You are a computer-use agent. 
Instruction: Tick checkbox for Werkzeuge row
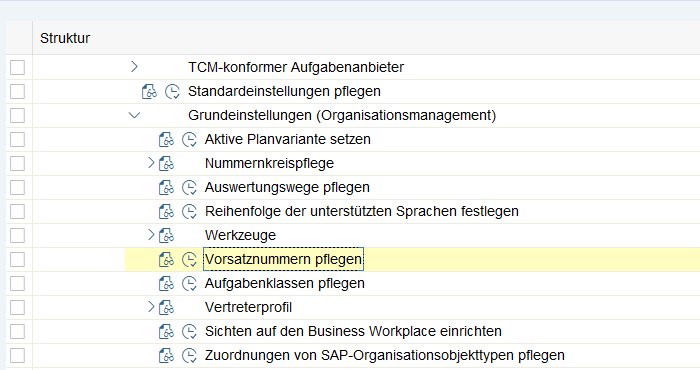click(x=17, y=236)
